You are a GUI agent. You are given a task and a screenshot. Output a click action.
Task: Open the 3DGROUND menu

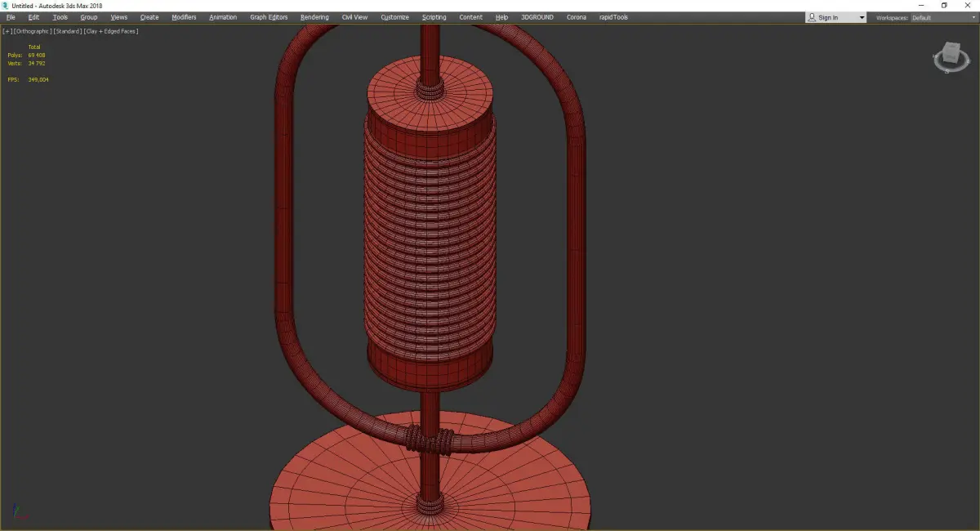[x=537, y=17]
